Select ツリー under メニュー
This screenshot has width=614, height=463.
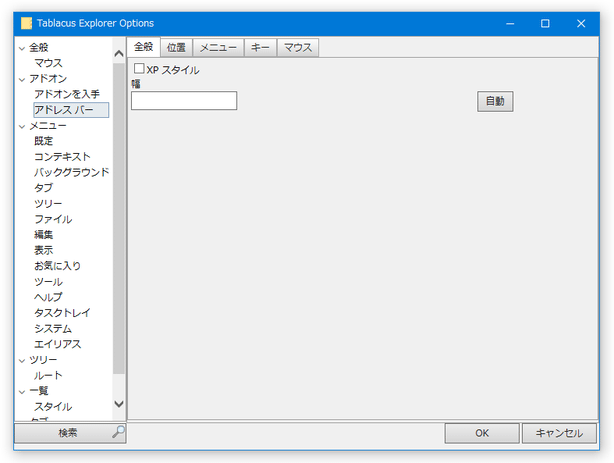click(x=48, y=204)
